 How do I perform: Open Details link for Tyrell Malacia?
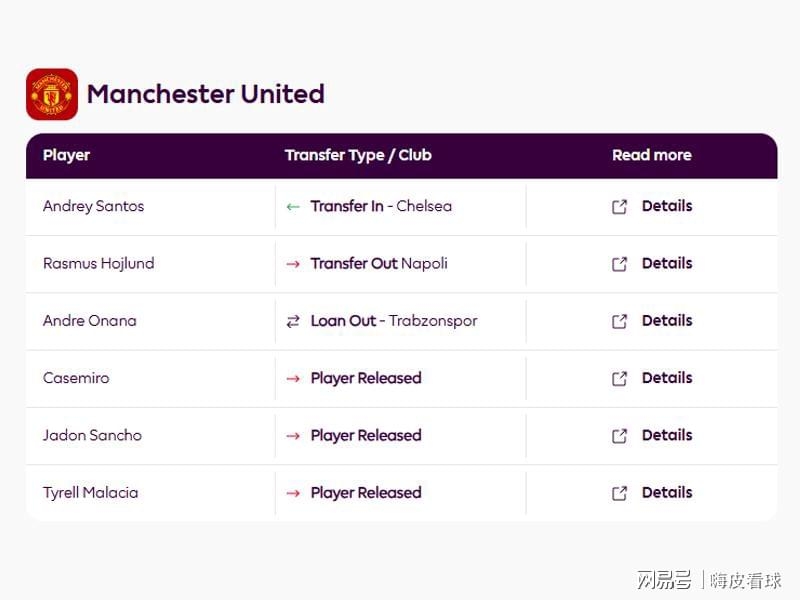point(667,492)
